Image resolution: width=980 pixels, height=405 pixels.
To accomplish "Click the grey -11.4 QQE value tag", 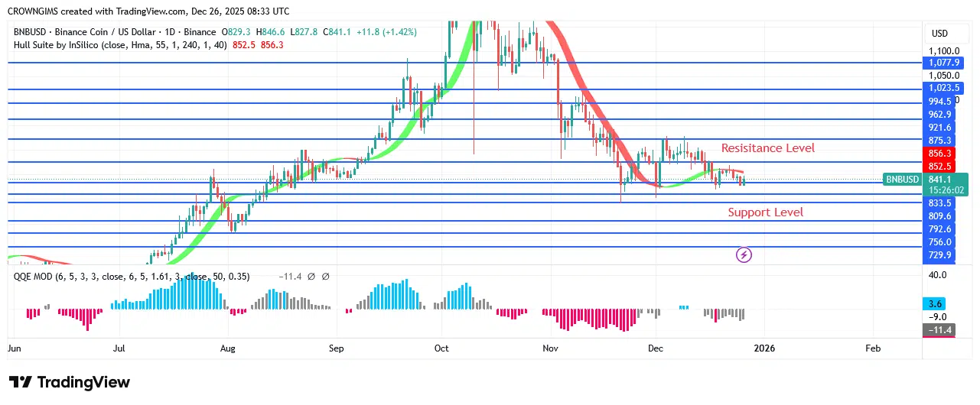I will click(x=938, y=329).
